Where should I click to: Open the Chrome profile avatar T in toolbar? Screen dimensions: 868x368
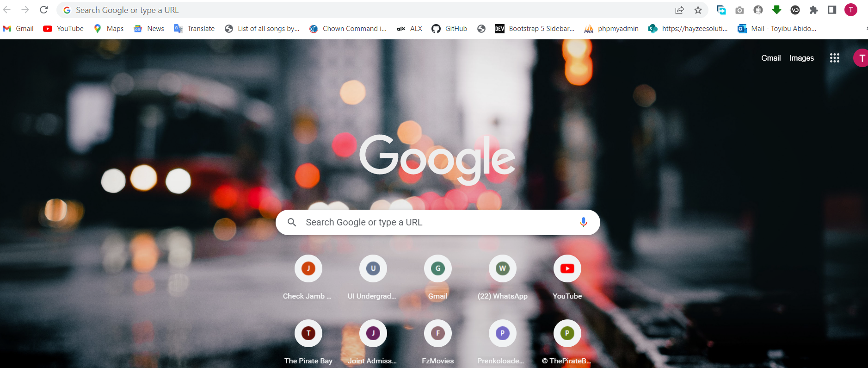point(851,10)
